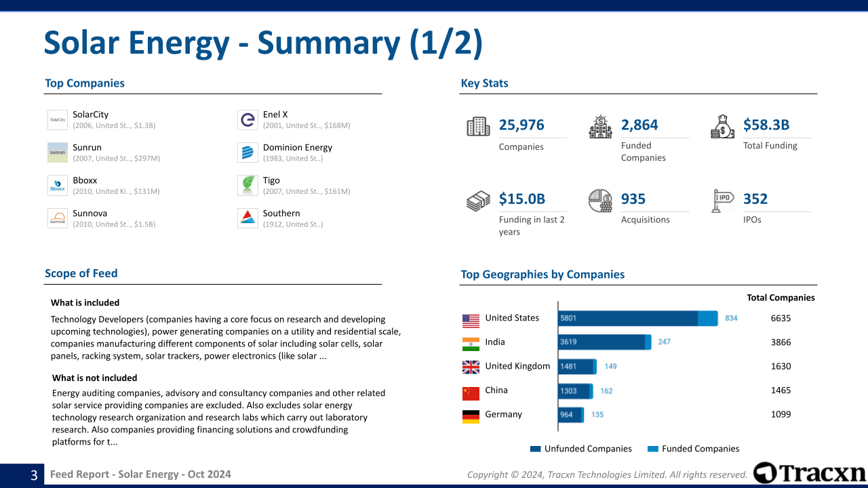Open the Enel X logo

tap(247, 119)
